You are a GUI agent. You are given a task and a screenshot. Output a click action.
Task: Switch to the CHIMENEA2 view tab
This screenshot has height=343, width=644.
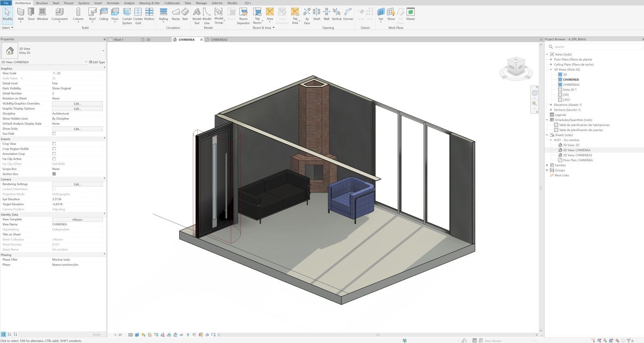pyautogui.click(x=219, y=39)
